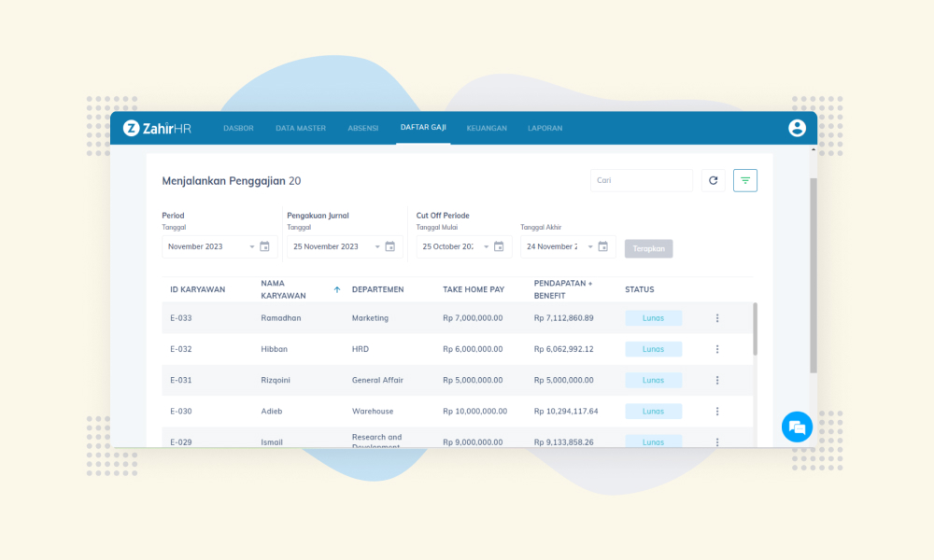This screenshot has height=560, width=934.
Task: Open the calendar icon for Period Tanggal
Action: (x=264, y=246)
